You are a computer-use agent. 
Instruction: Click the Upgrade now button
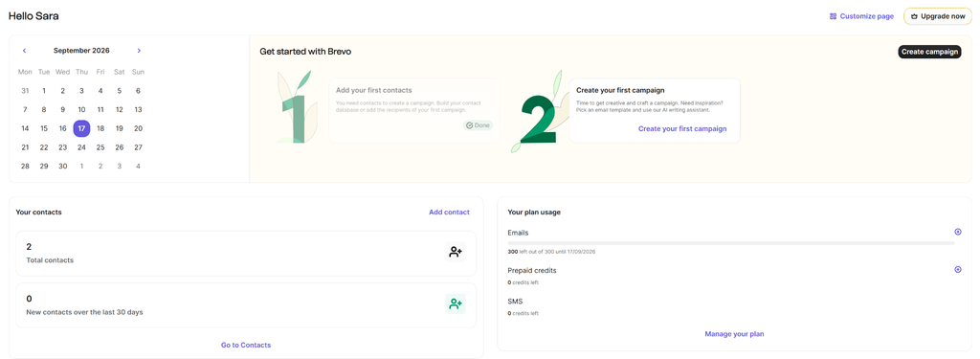938,16
